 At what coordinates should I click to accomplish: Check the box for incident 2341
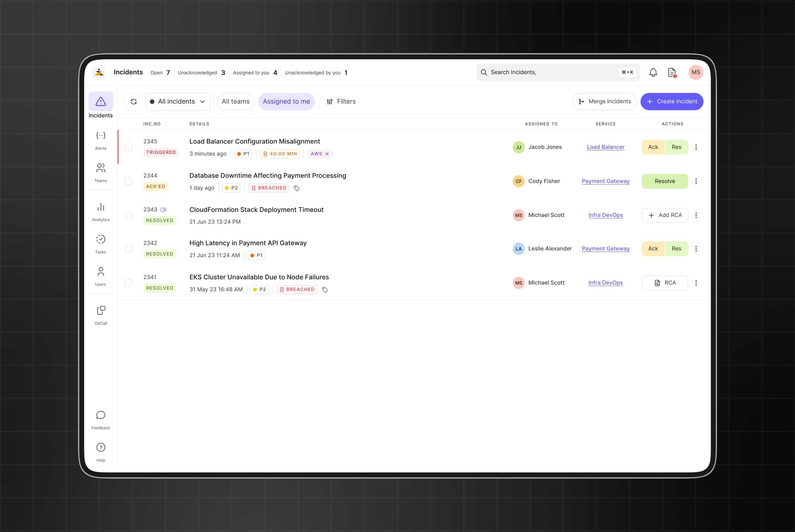point(129,283)
